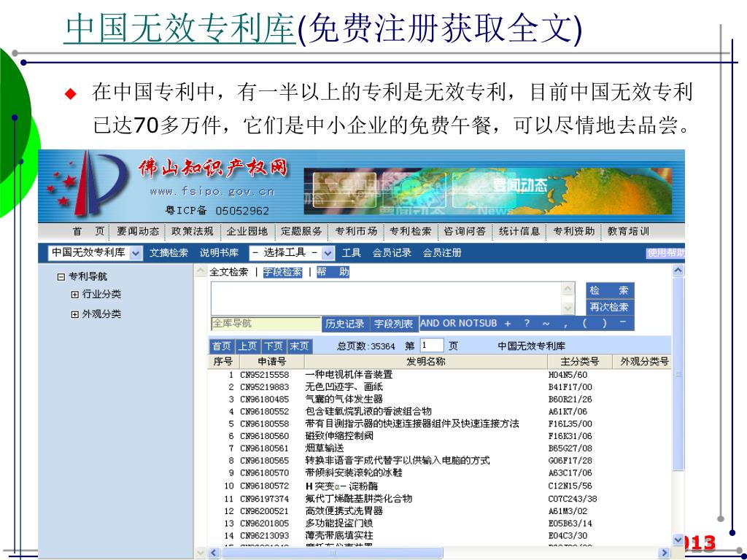Click the query box scroll-up arrow

coord(568,289)
